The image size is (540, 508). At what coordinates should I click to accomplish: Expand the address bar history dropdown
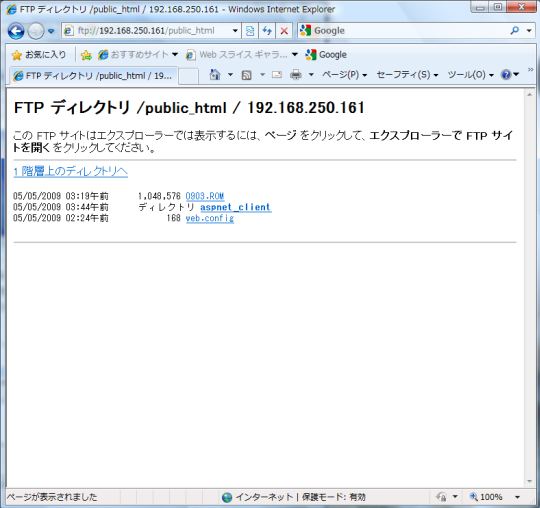(x=235, y=31)
